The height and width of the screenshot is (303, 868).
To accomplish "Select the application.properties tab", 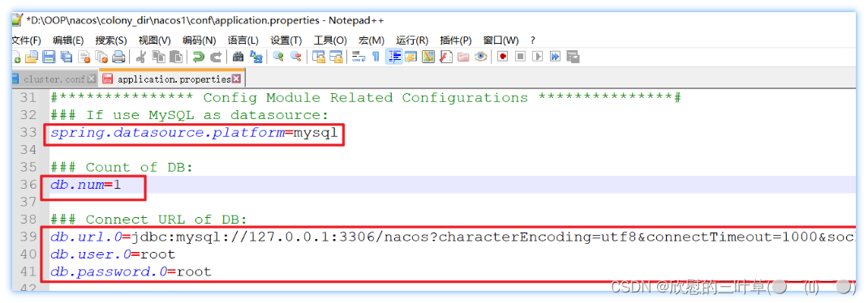I will 174,79.
